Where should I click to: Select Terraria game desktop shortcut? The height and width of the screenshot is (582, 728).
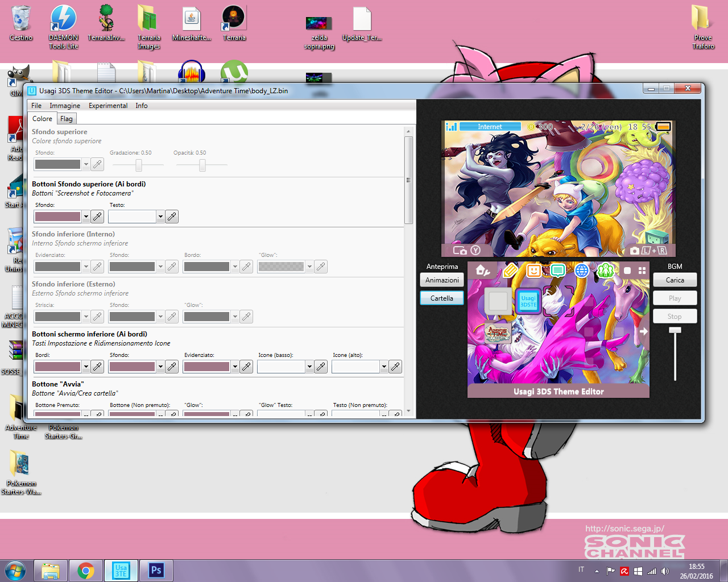(234, 23)
